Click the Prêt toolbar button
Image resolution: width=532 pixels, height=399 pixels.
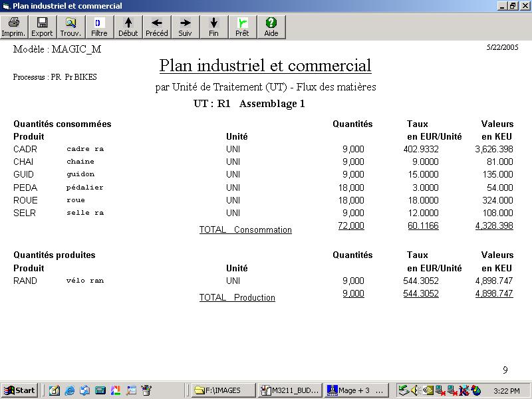click(x=242, y=27)
